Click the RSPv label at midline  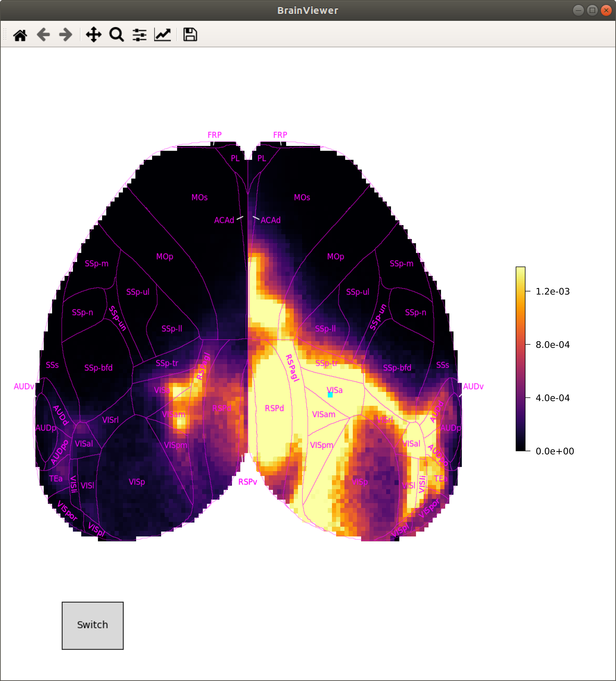pos(247,482)
